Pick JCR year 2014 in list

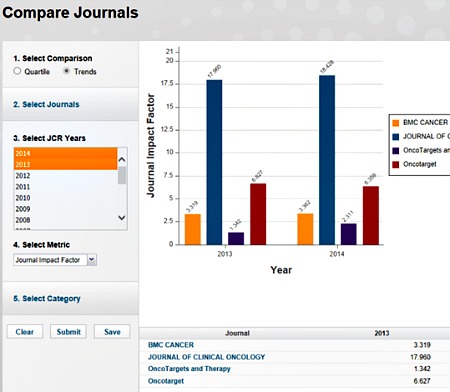pyautogui.click(x=65, y=153)
